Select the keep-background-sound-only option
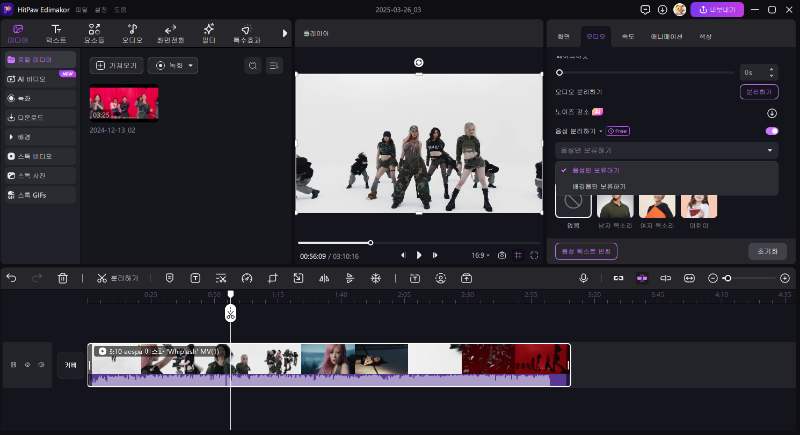The height and width of the screenshot is (435, 800). click(x=667, y=187)
